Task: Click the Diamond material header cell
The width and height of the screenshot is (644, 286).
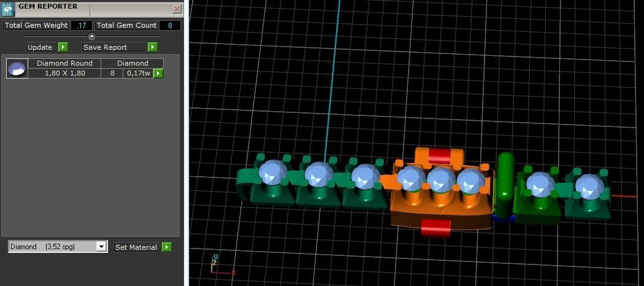Action: pos(132,63)
